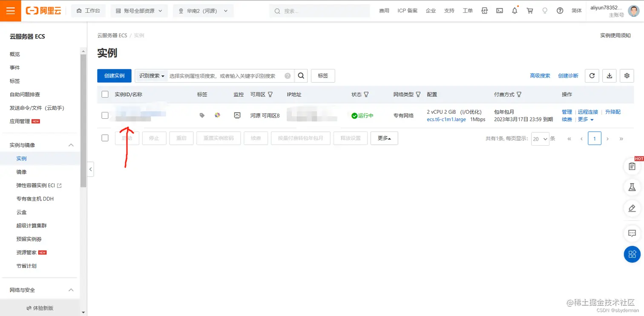Filter the 状态 status column
This screenshot has width=644, height=316.
[x=366, y=95]
